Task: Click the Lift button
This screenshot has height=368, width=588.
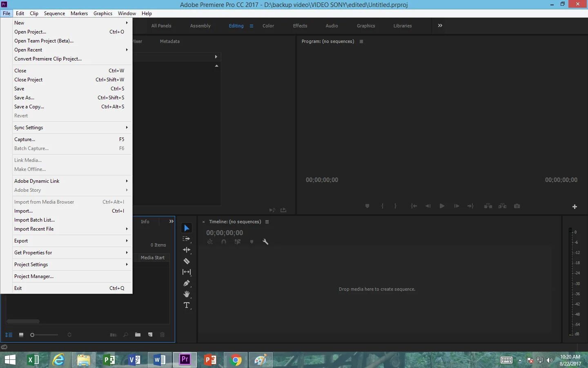Action: coord(488,206)
